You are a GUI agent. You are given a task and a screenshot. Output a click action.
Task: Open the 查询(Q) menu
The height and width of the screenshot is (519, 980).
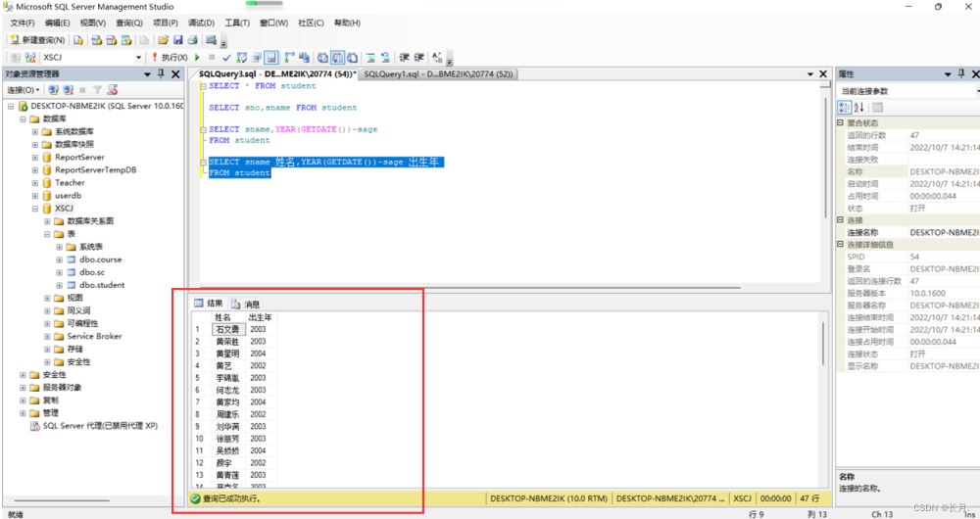128,23
